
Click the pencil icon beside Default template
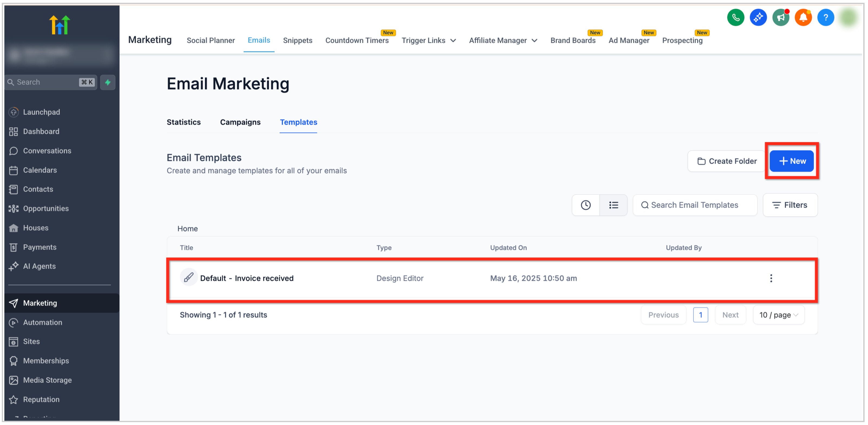click(188, 277)
